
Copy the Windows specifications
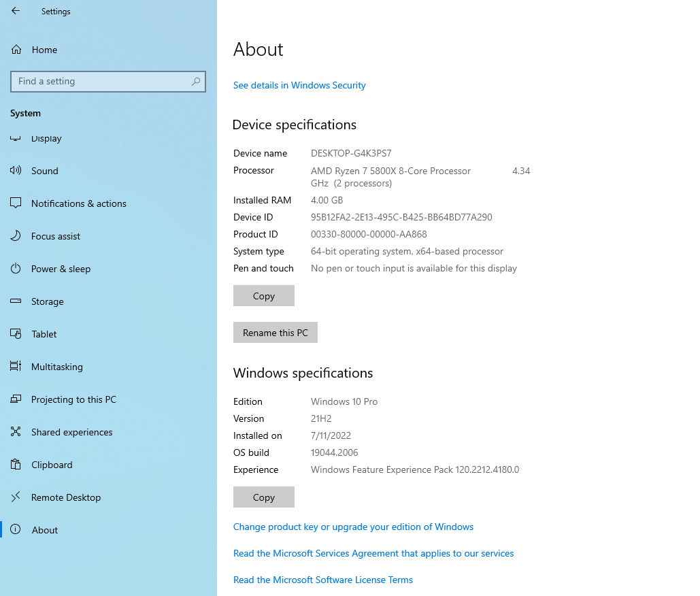click(264, 497)
